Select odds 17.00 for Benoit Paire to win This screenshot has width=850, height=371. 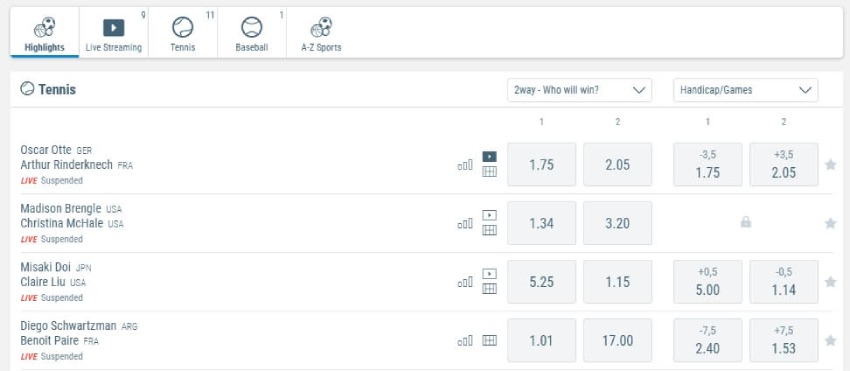[617, 341]
